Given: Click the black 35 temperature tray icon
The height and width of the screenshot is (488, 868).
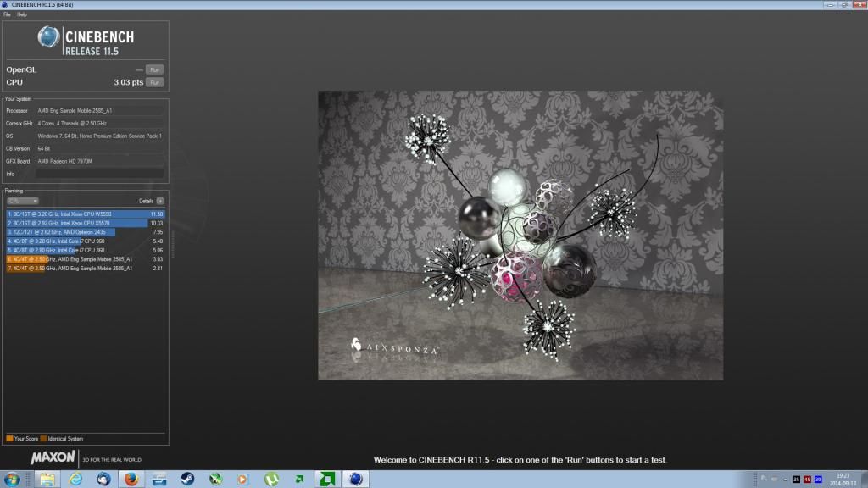Looking at the screenshot, I should (796, 480).
